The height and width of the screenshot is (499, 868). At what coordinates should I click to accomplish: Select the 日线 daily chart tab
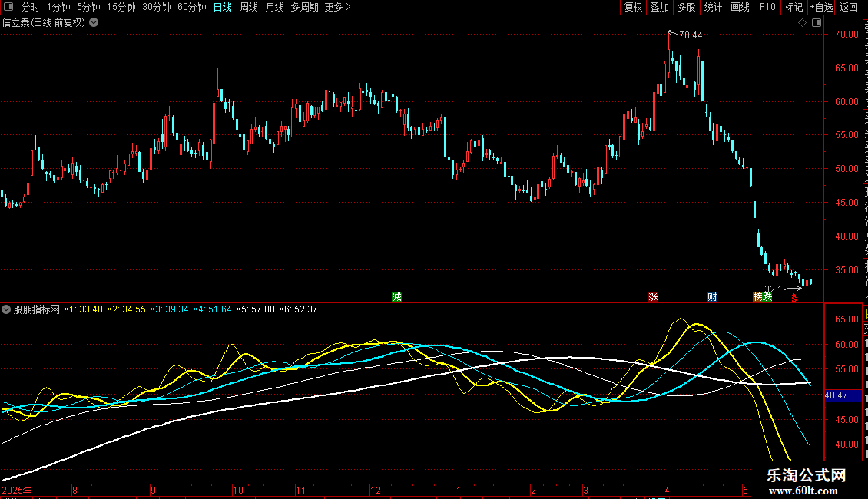point(223,7)
